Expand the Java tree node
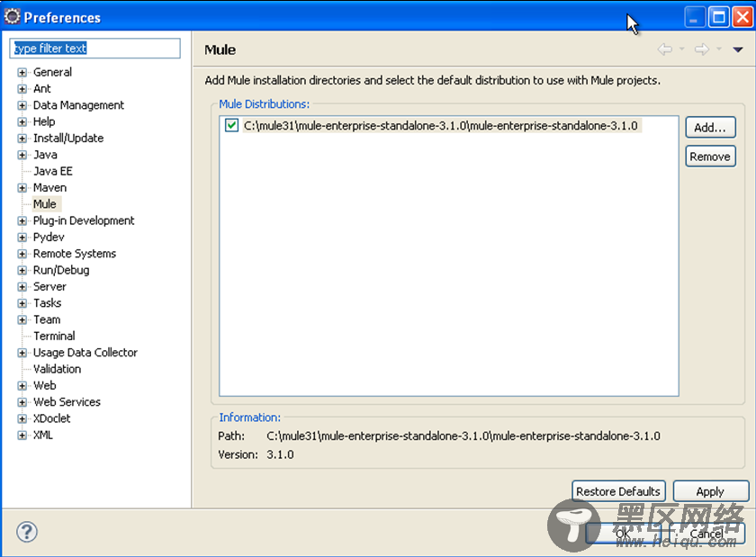The width and height of the screenshot is (756, 557). [22, 155]
